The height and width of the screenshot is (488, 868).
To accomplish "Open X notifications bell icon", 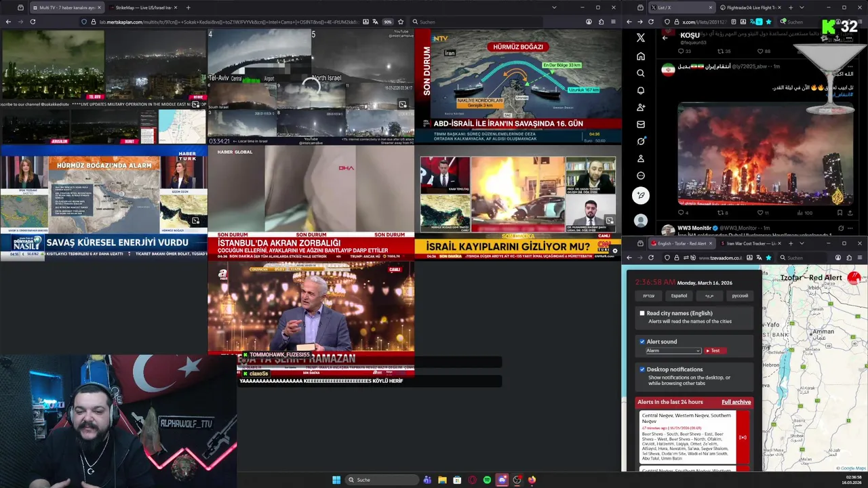I will pyautogui.click(x=641, y=90).
